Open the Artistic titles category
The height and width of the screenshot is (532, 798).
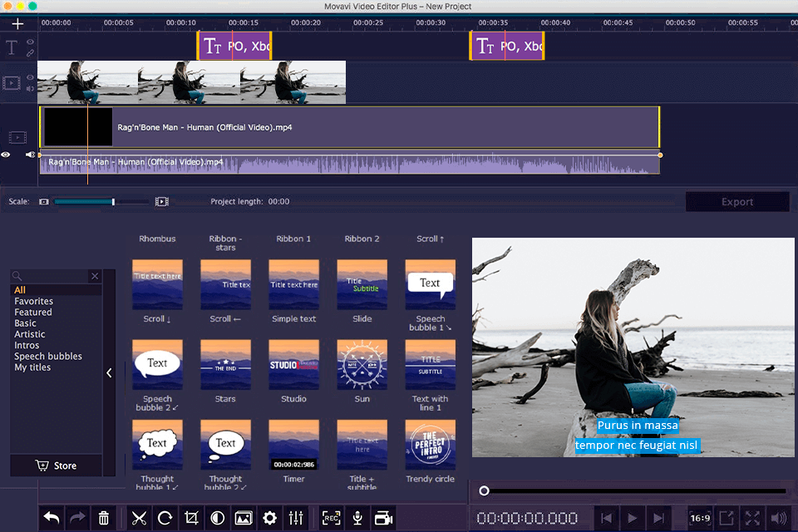coord(30,334)
